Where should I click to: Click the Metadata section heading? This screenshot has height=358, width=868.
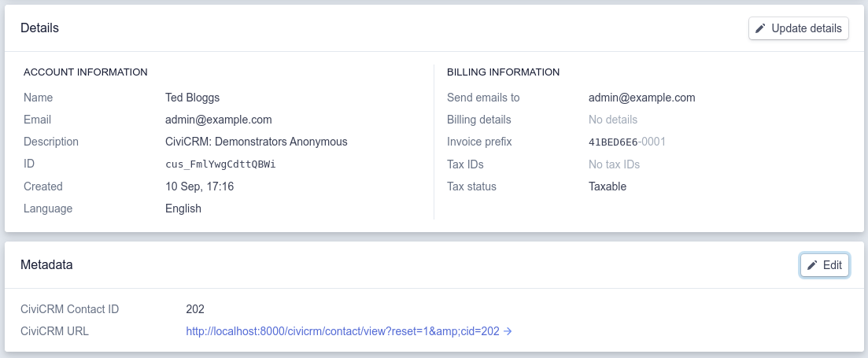coord(46,265)
